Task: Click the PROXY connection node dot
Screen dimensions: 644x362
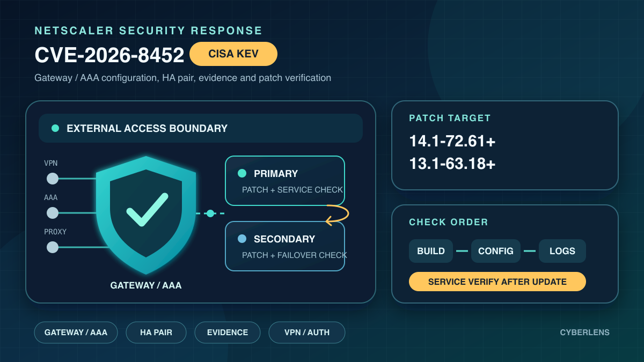Action: [x=53, y=247]
